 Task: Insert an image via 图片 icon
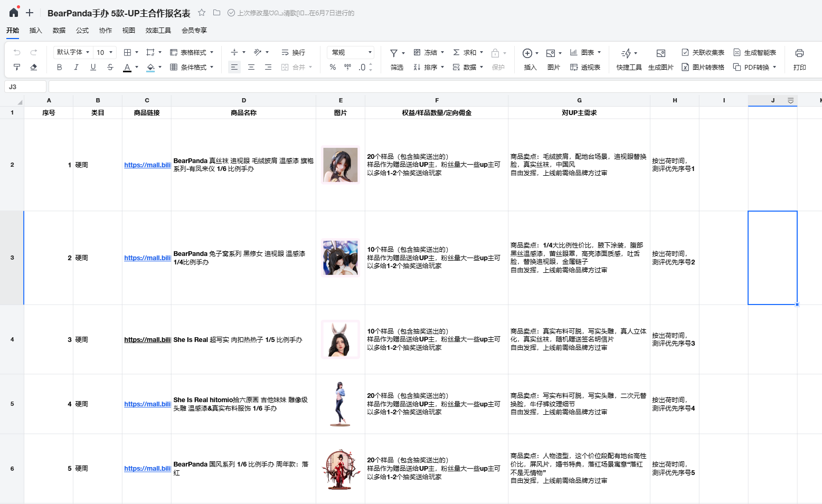(551, 53)
